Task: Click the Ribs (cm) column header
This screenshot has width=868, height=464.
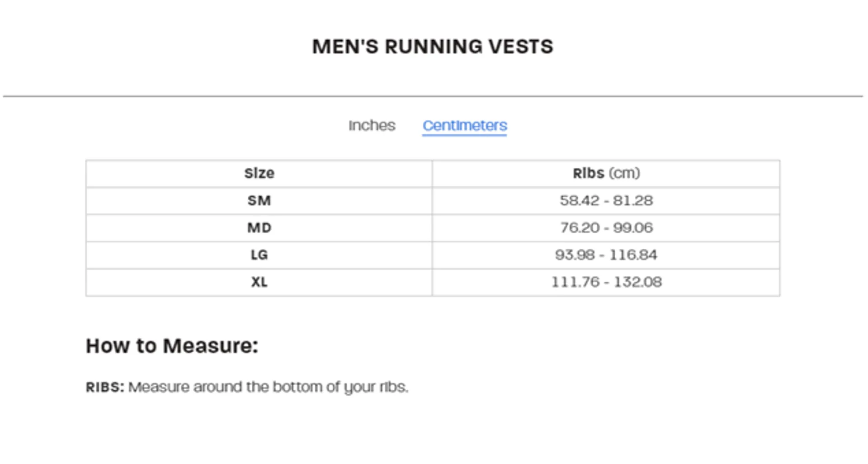Action: click(x=606, y=173)
